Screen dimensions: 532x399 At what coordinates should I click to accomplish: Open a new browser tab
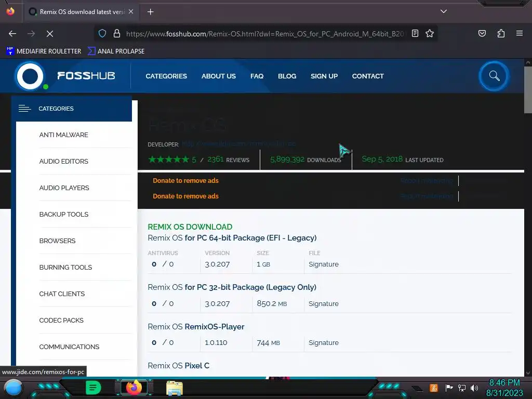[x=150, y=12]
